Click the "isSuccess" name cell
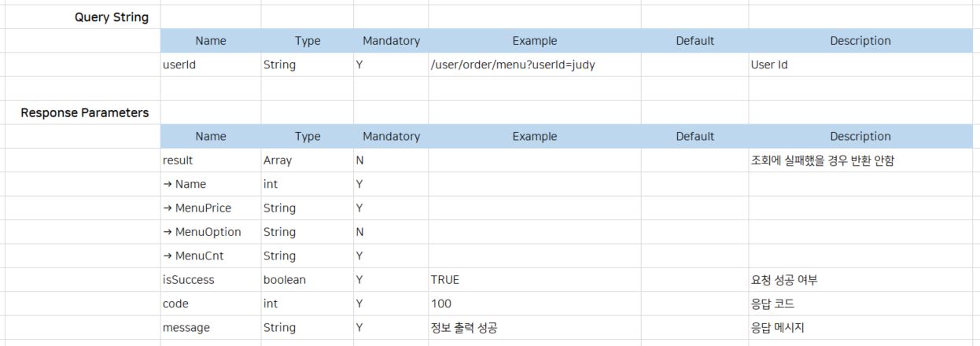The height and width of the screenshot is (346, 980). [x=188, y=280]
